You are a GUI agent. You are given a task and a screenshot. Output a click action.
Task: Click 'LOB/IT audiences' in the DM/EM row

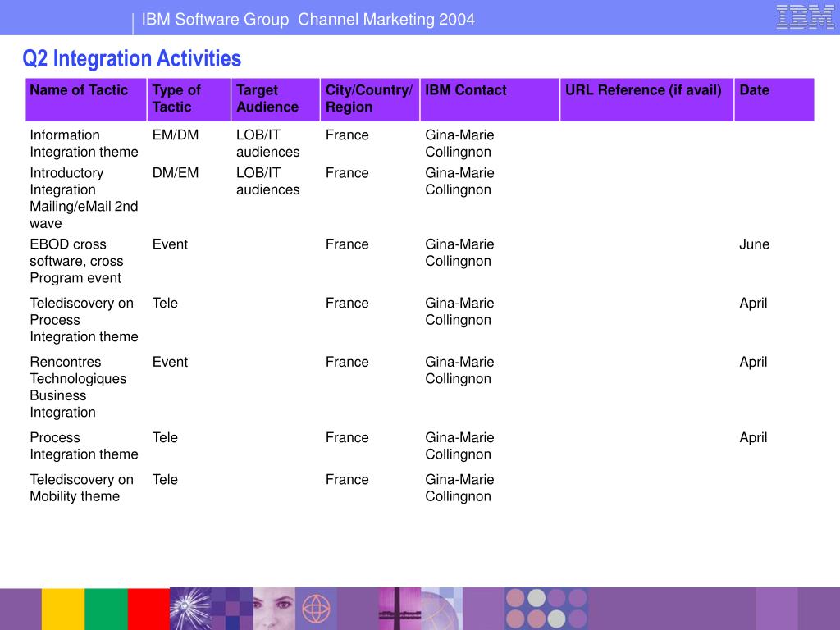click(268, 181)
